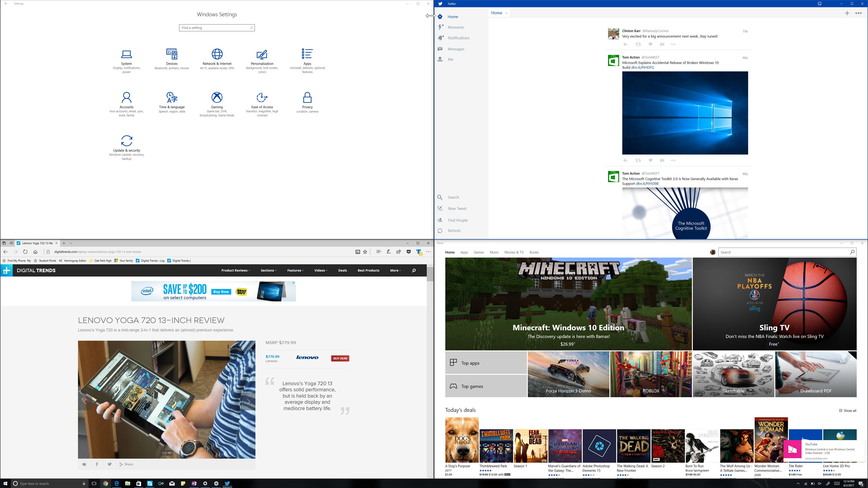Reply to Clinton Karr's tweet
This screenshot has width=868, height=488.
point(625,45)
